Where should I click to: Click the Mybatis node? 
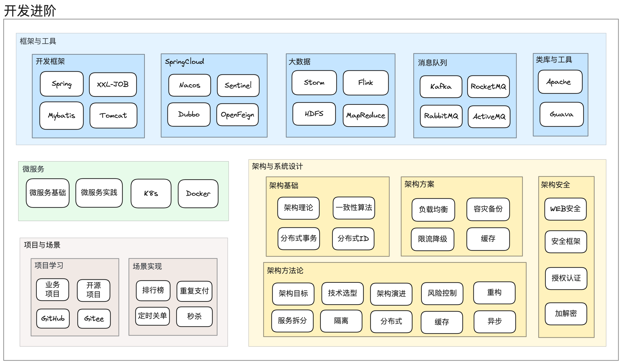coord(61,115)
